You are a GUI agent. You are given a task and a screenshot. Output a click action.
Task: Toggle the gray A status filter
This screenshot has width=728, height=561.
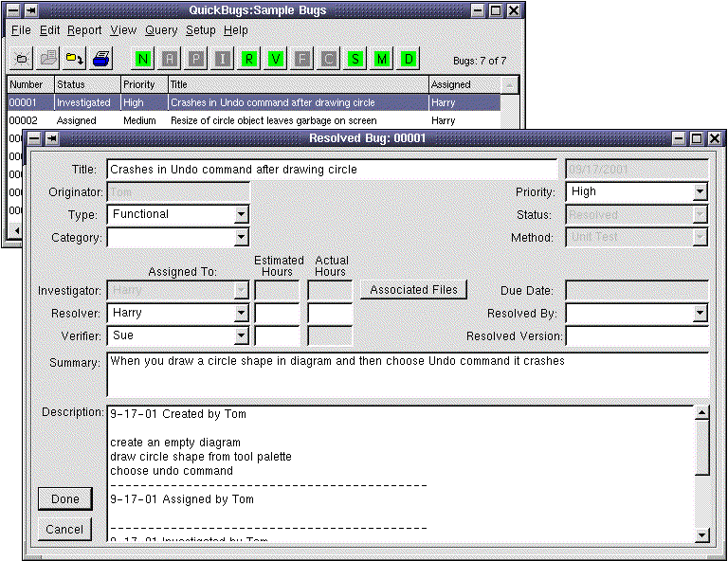[170, 59]
